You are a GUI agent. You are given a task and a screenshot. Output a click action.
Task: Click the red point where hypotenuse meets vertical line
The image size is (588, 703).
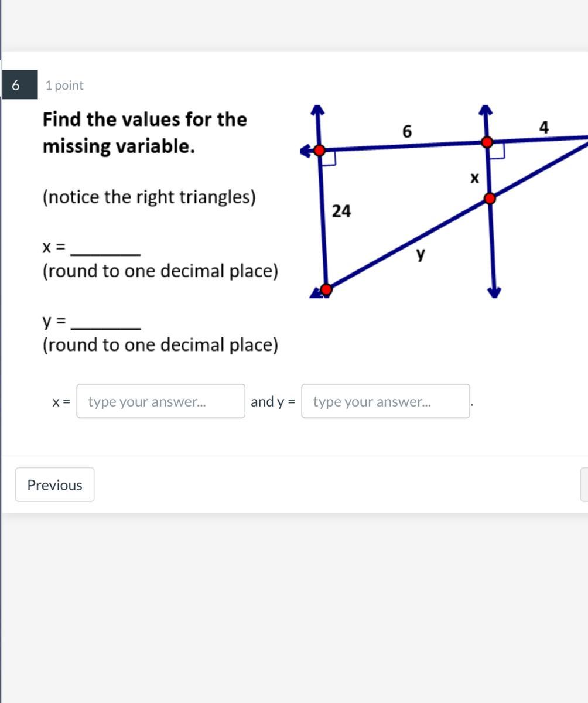pos(490,199)
